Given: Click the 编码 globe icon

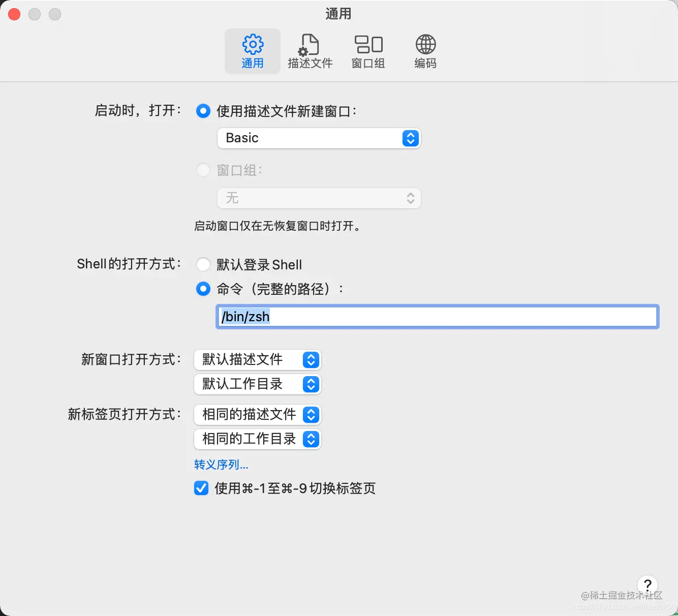Looking at the screenshot, I should [425, 45].
